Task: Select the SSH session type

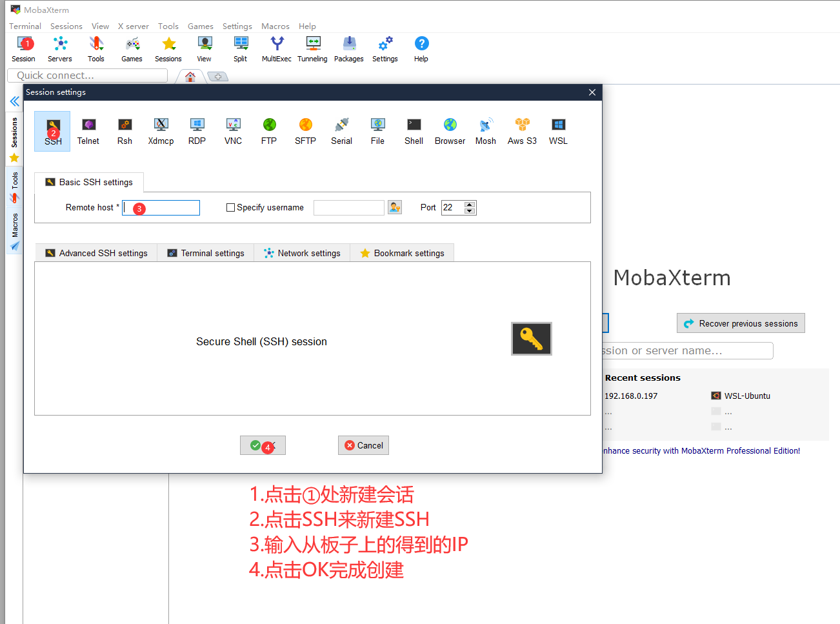Action: pyautogui.click(x=53, y=132)
